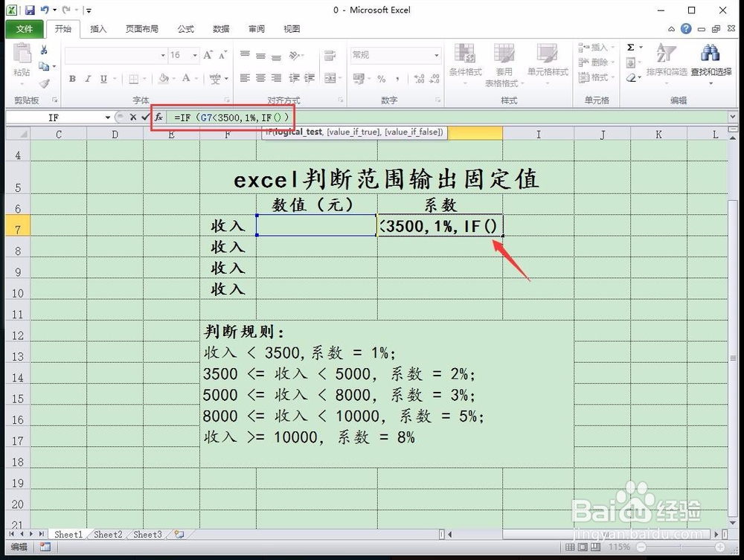The height and width of the screenshot is (560, 744).
Task: Click the Fill Color bucket
Action: 164,78
